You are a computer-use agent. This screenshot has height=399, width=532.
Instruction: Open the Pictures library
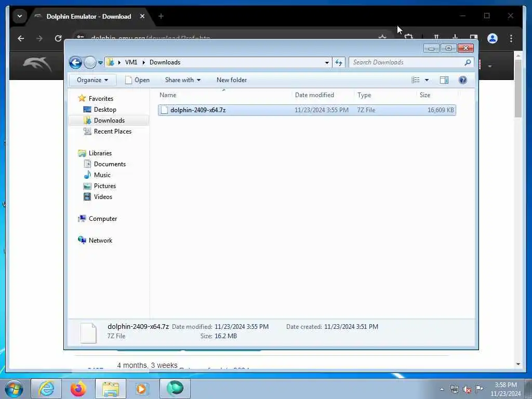[x=105, y=186]
